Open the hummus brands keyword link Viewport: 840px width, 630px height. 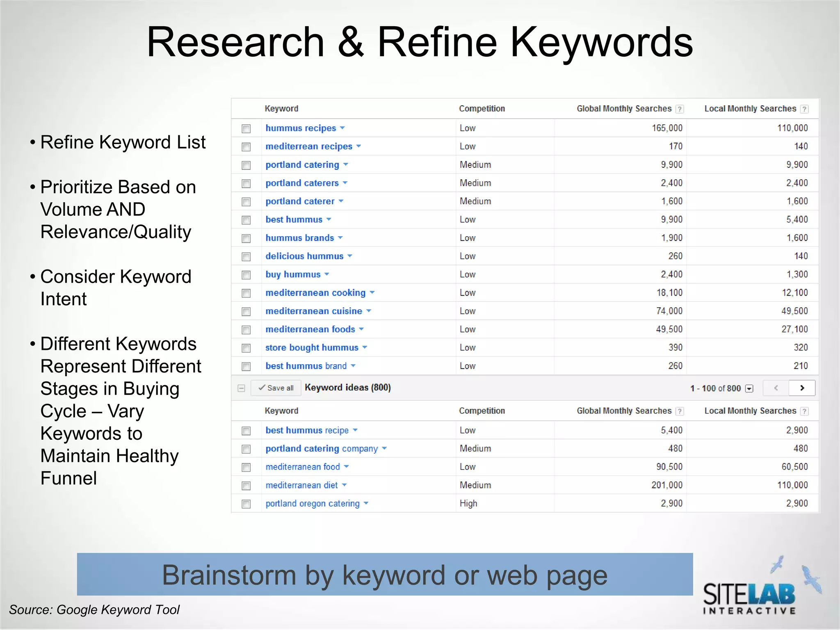tap(299, 238)
